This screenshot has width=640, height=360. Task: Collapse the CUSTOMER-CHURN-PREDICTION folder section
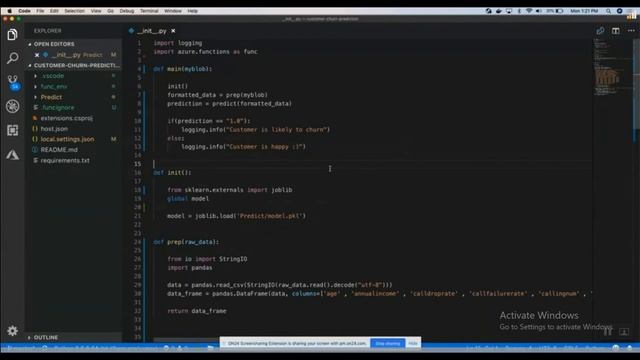30,65
